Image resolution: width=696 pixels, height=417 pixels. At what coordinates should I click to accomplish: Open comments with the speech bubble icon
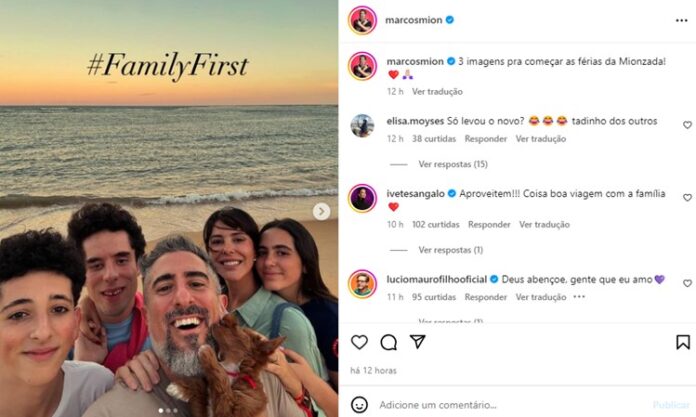pos(389,342)
